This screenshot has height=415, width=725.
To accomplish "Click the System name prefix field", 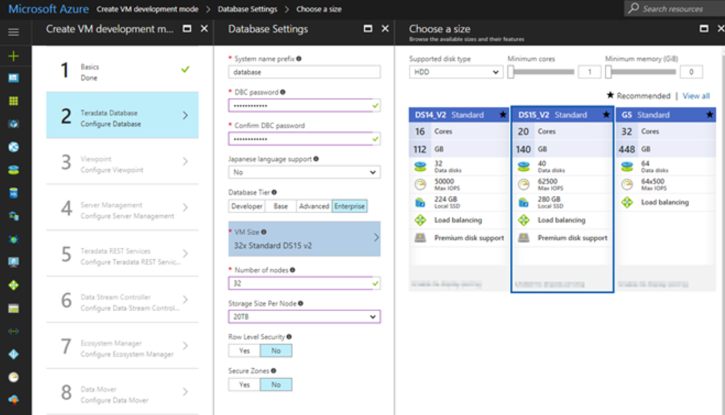I will pyautogui.click(x=304, y=72).
